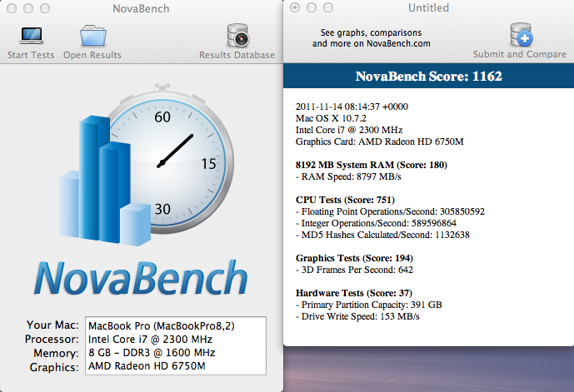Minimize the NovaBench main window

[x=27, y=8]
